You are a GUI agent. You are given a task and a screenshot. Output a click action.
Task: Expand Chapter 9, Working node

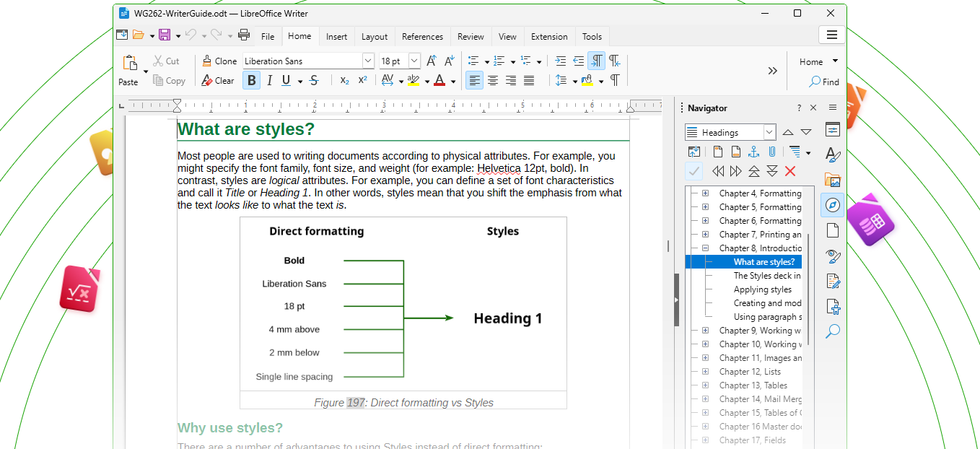click(x=705, y=330)
